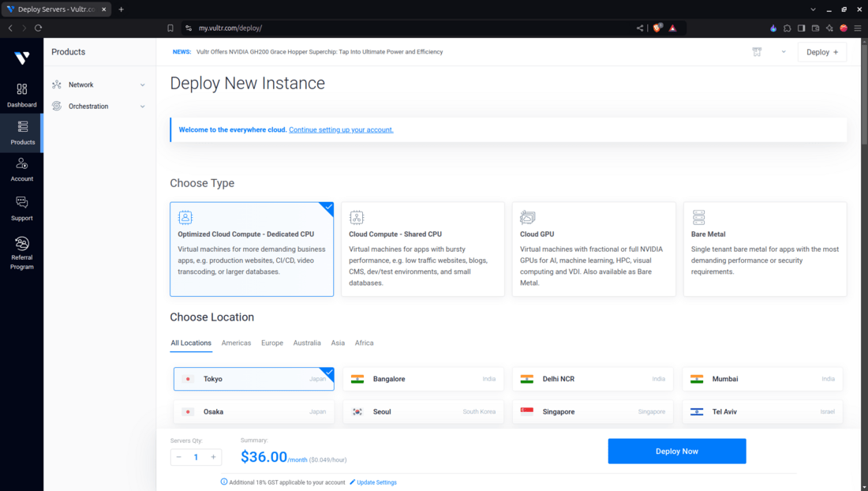Select the Cloud GPU instance type
Viewport: 868px width, 491px height.
pos(593,249)
